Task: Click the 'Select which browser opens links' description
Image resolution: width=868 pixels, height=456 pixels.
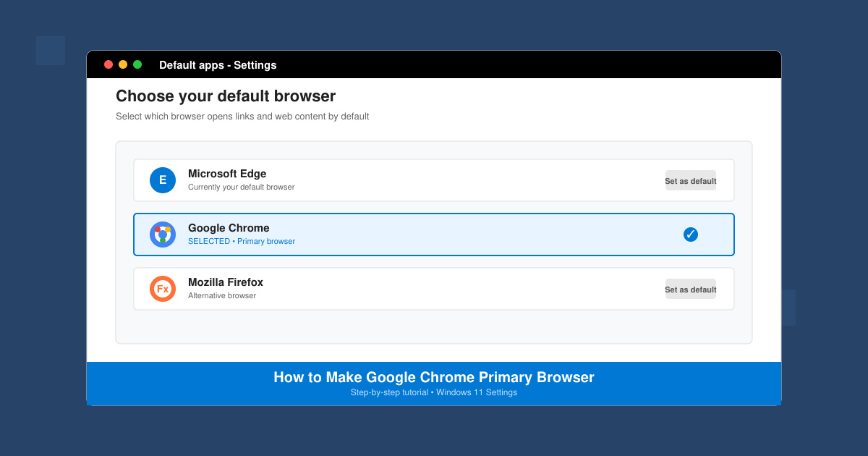Action: [242, 117]
